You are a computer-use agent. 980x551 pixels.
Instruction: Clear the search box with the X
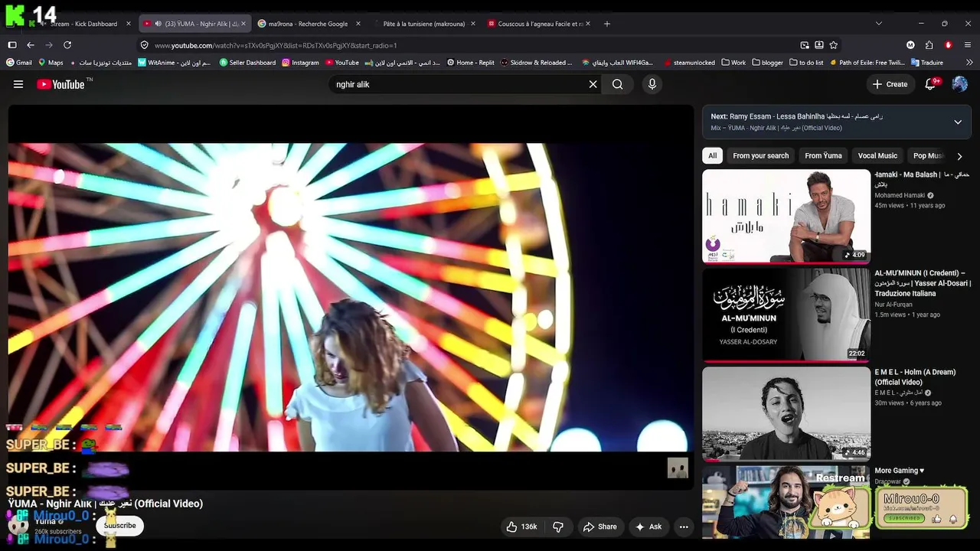pyautogui.click(x=593, y=84)
